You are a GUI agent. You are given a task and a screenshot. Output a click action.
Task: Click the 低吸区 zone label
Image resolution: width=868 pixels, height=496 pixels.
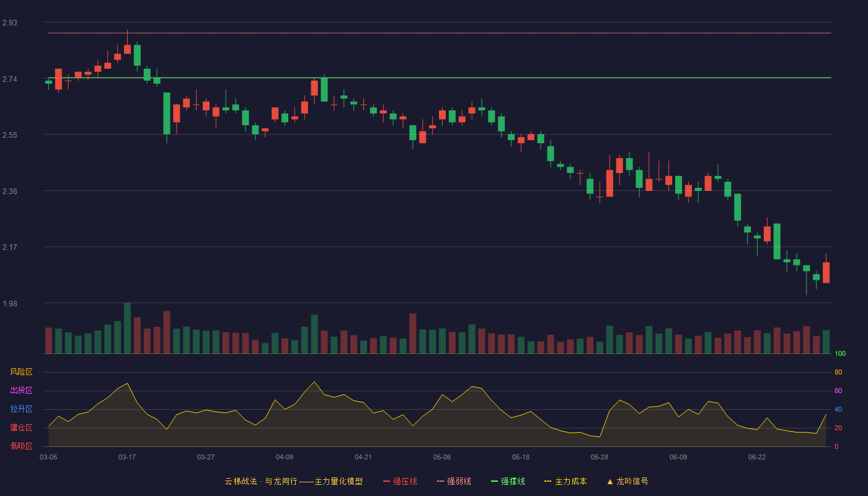[21, 446]
